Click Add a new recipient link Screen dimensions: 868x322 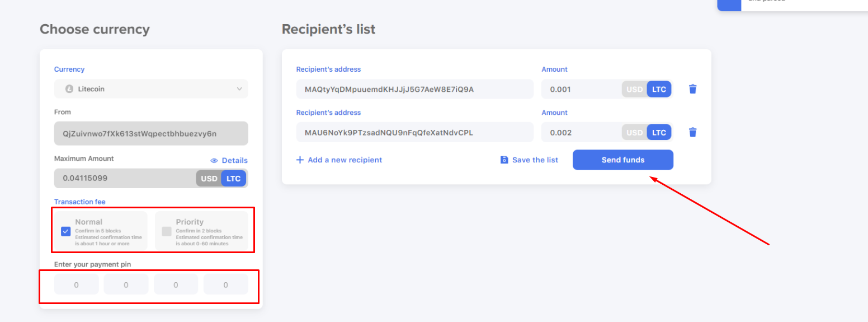tap(345, 160)
